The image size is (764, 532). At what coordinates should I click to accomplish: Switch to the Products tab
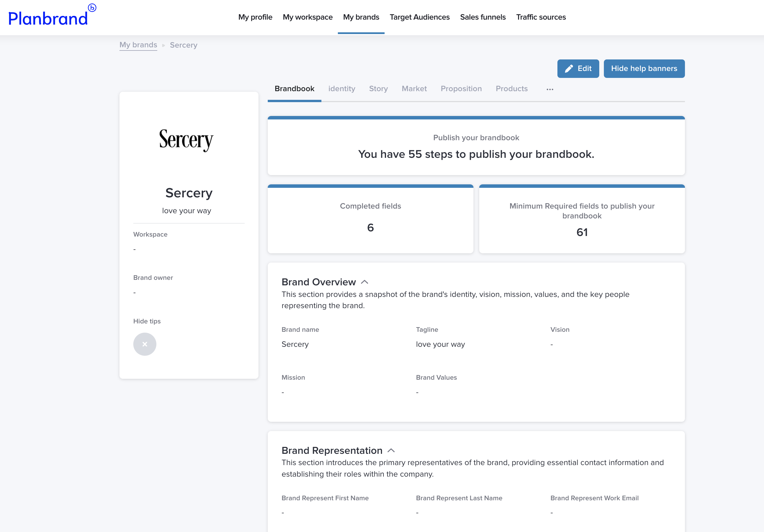pos(512,89)
